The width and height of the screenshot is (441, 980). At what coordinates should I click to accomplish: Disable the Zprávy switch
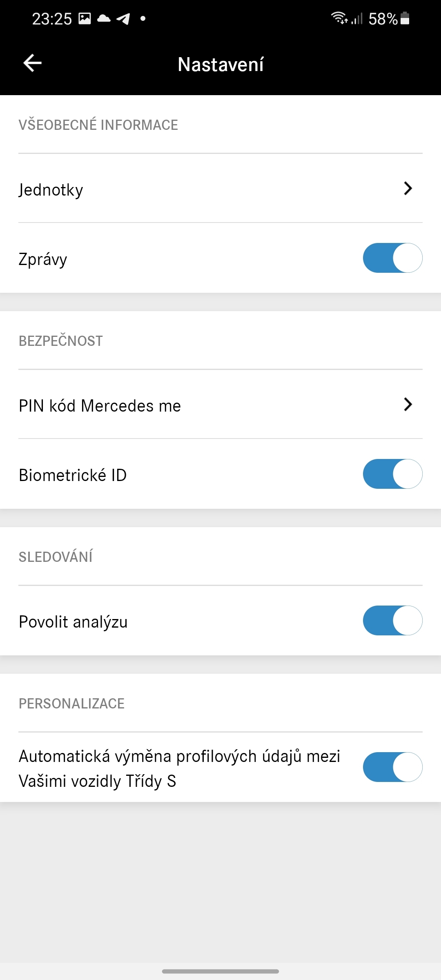(x=392, y=258)
